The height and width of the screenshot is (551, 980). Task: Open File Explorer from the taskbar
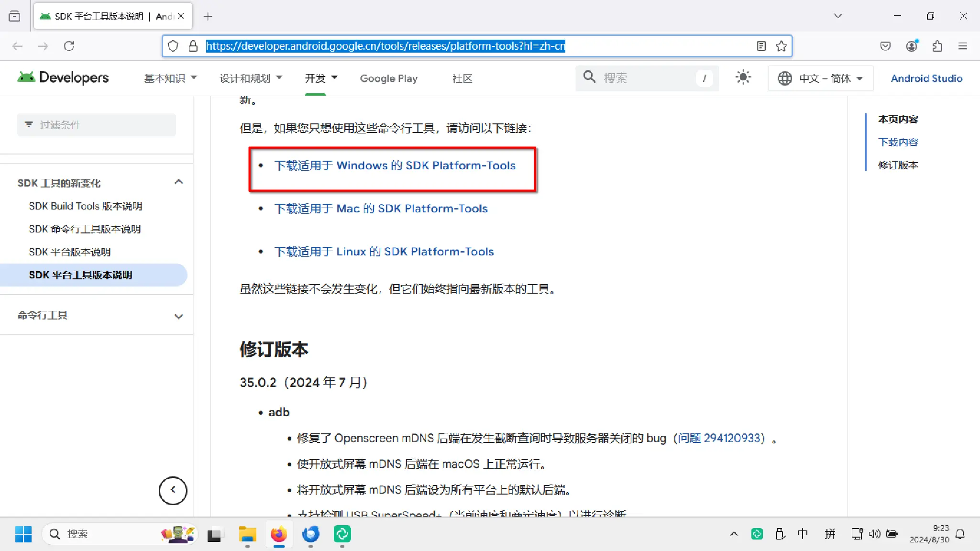point(247,534)
